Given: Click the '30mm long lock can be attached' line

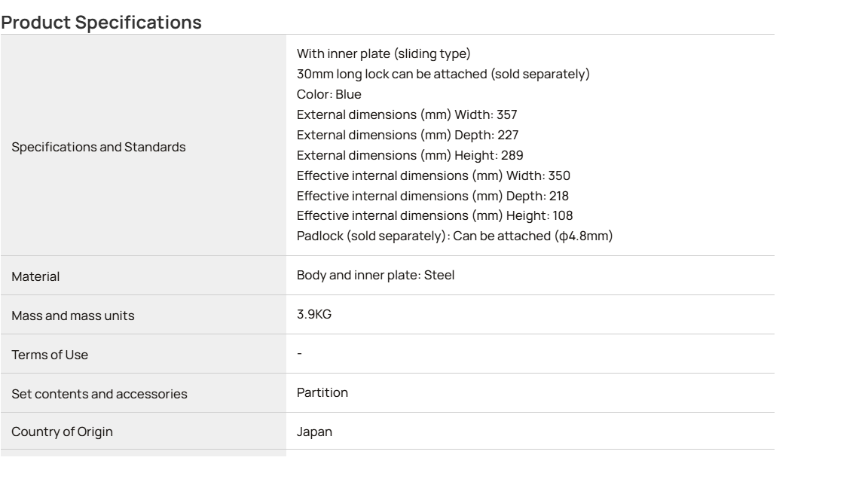Looking at the screenshot, I should [443, 74].
